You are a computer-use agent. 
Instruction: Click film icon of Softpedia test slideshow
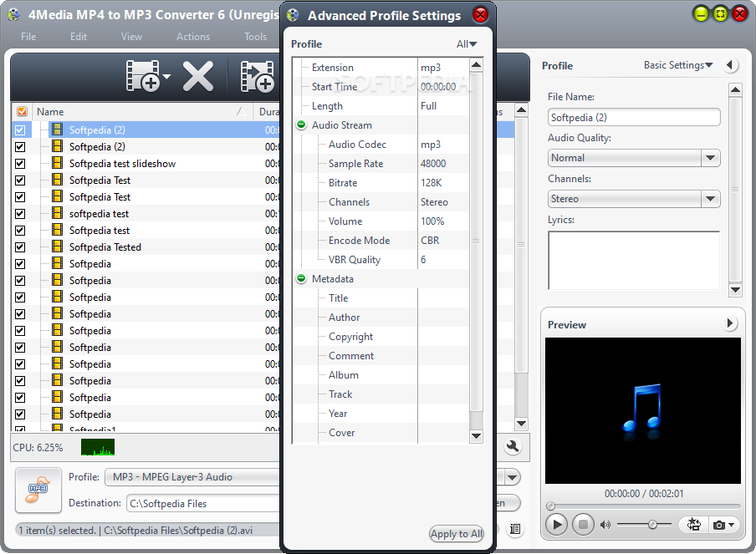[x=58, y=163]
